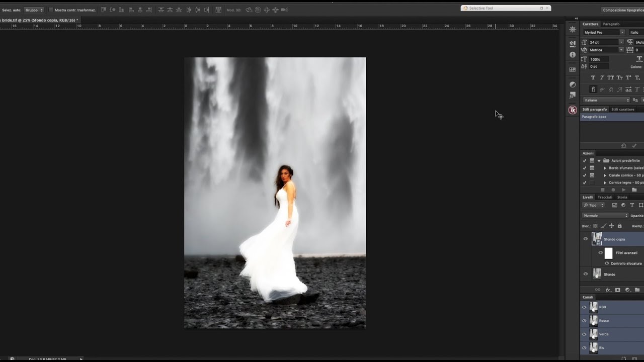Open the navigator wheel panel icon
This screenshot has height=362, width=644.
[573, 29]
